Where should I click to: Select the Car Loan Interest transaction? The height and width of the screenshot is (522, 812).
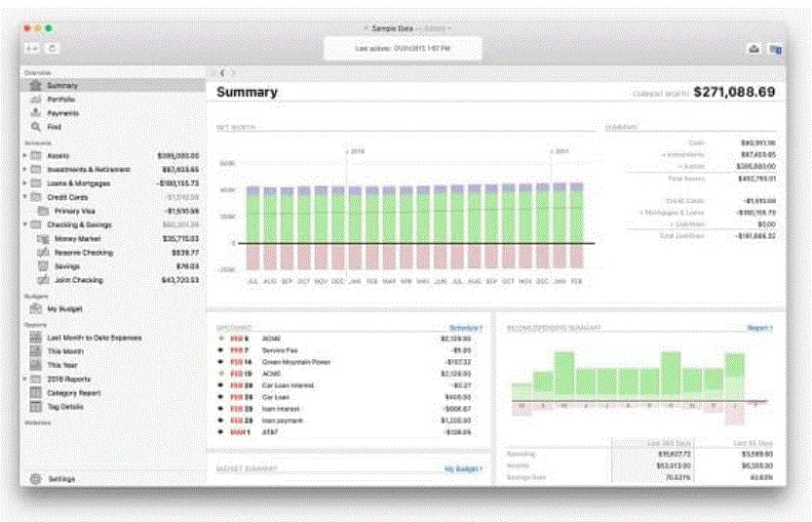[x=345, y=385]
